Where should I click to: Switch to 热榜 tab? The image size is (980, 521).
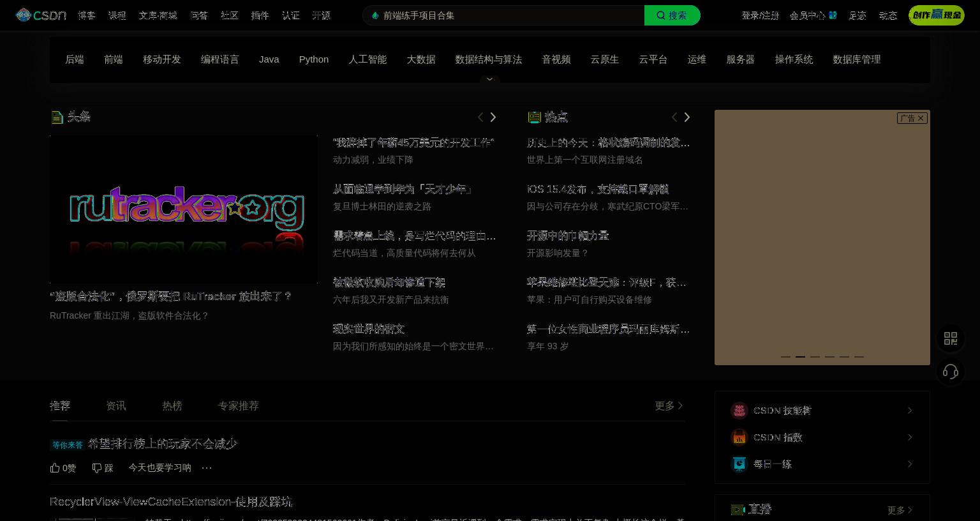click(172, 405)
